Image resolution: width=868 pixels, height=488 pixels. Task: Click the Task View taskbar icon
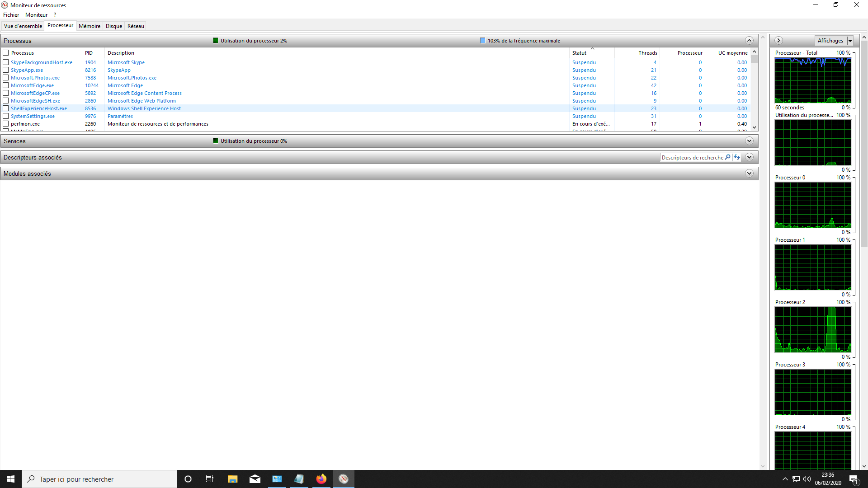(x=210, y=479)
